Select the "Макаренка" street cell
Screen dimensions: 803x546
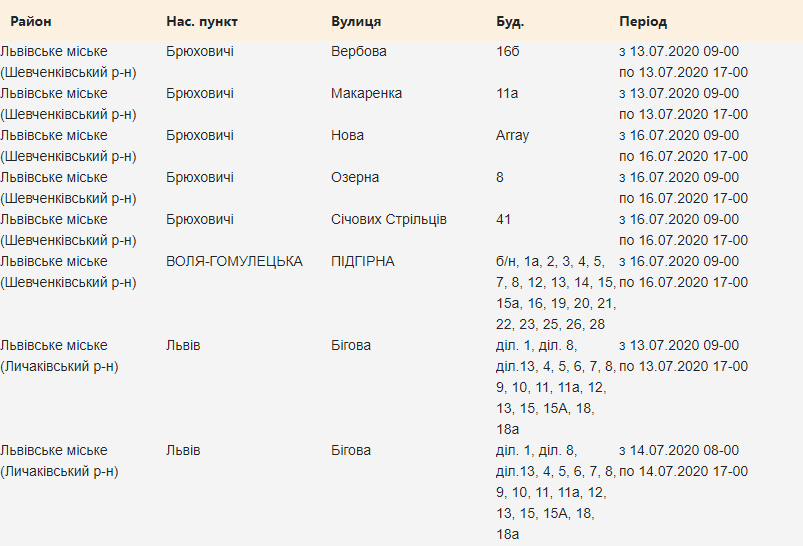[x=366, y=93]
